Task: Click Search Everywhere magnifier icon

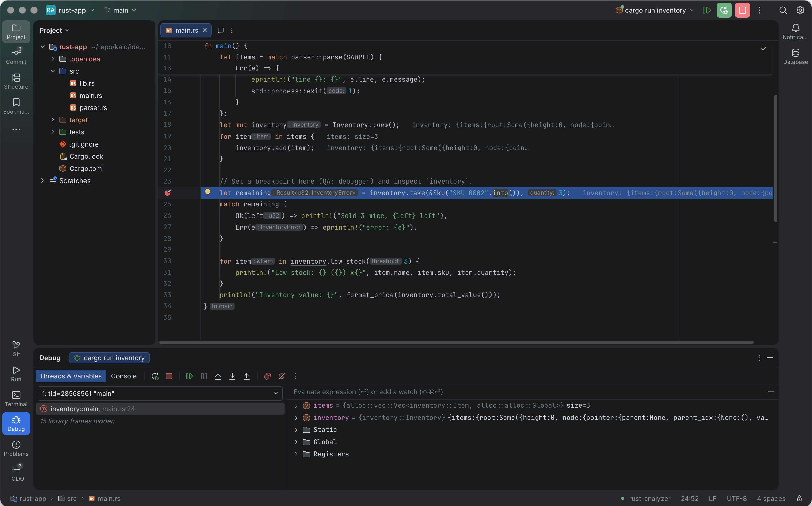Action: point(783,10)
